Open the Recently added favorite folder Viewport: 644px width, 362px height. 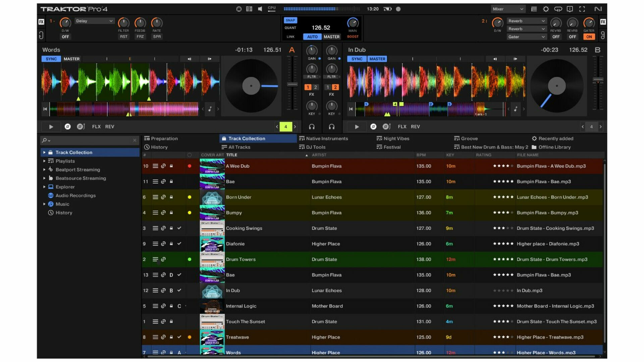(x=552, y=138)
